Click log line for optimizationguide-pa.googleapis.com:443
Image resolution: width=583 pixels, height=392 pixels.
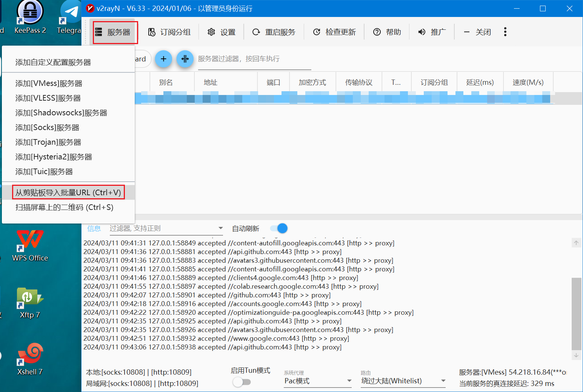pos(248,312)
